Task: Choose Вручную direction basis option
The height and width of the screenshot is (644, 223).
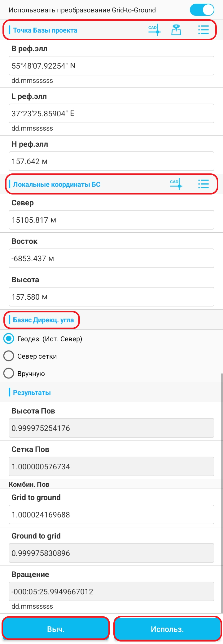Action: 9,373
